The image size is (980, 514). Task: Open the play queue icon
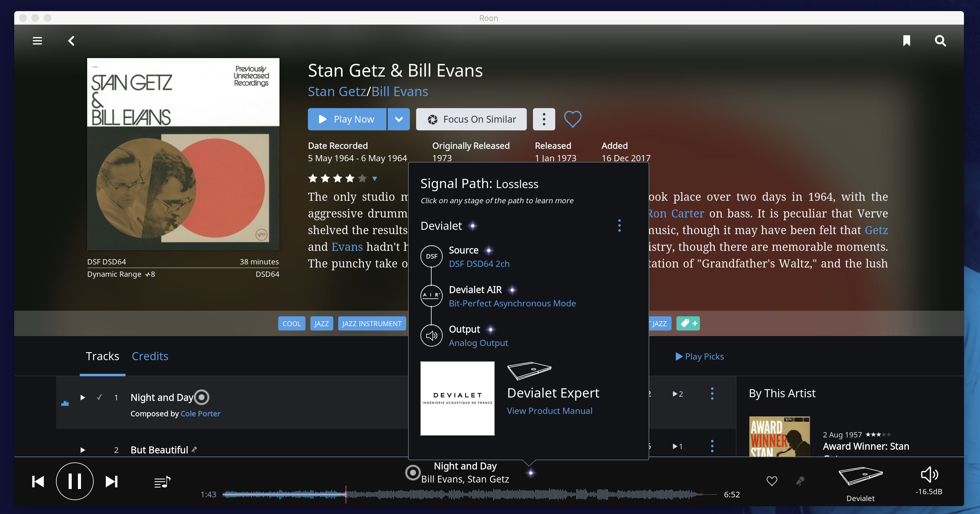point(162,482)
